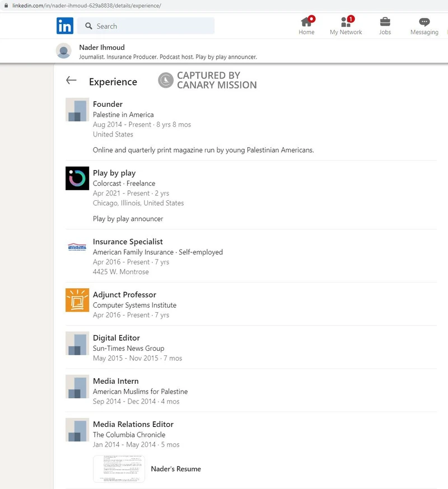Click the Apr 2021 - Present date line
This screenshot has width=448, height=489.
[131, 194]
